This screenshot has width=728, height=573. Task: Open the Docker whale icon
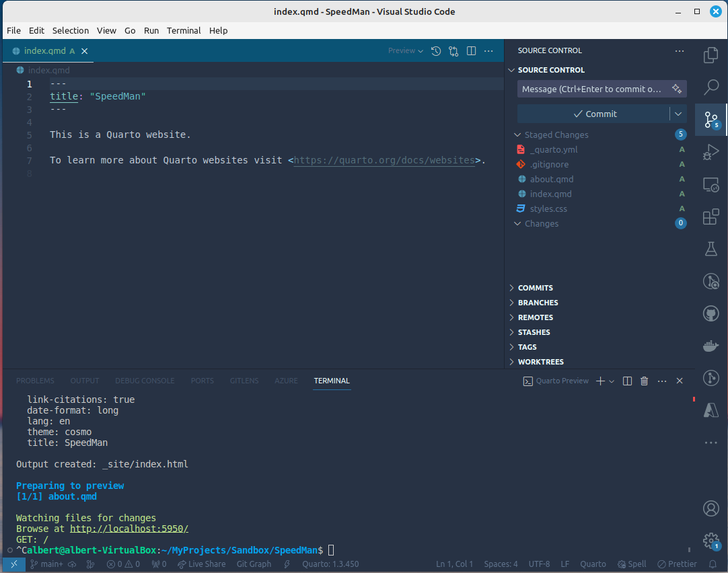pyautogui.click(x=711, y=346)
